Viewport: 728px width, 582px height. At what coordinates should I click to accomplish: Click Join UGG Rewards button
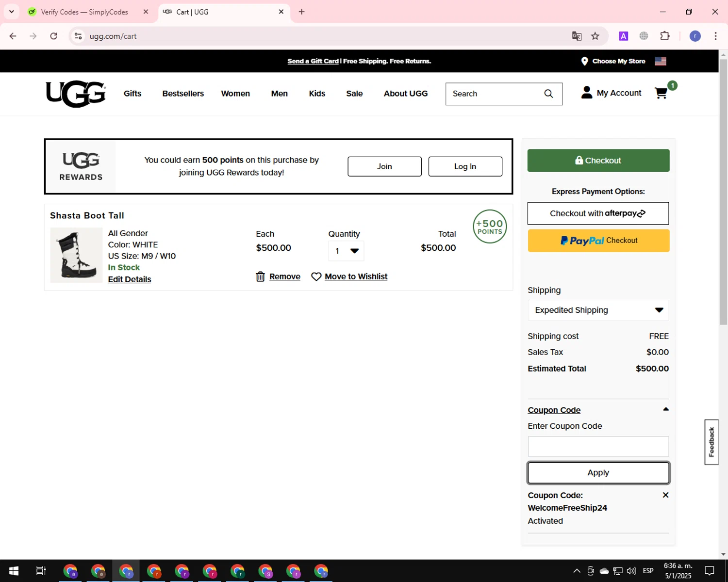click(384, 166)
